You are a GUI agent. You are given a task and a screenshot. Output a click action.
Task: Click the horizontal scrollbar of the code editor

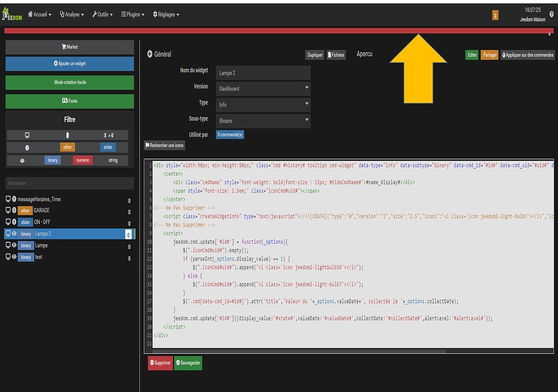(x=299, y=351)
